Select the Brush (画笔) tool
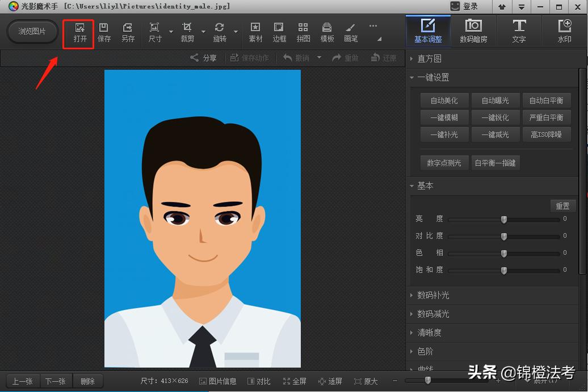Image resolution: width=588 pixels, height=392 pixels. (x=351, y=32)
